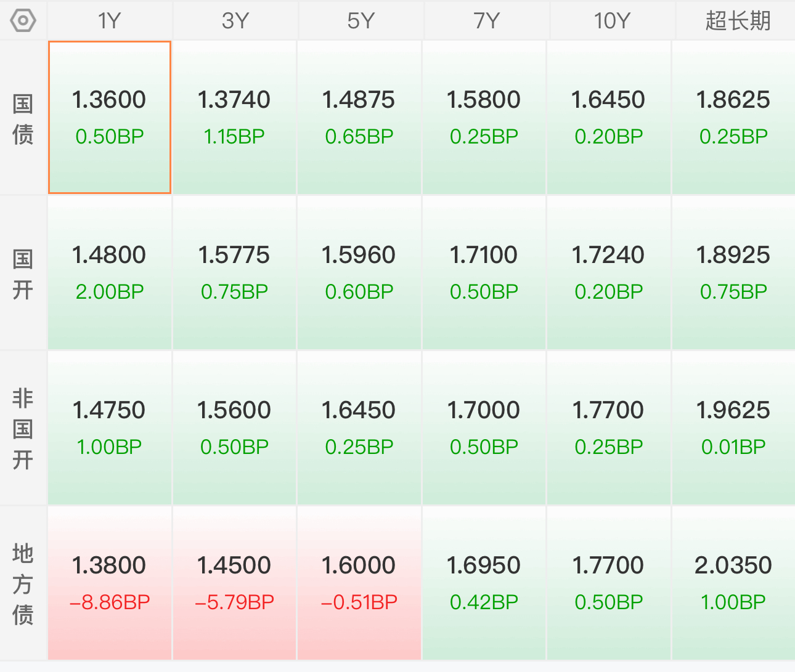
Task: Open 国债 超长期 cell 1.8625
Action: point(733,117)
